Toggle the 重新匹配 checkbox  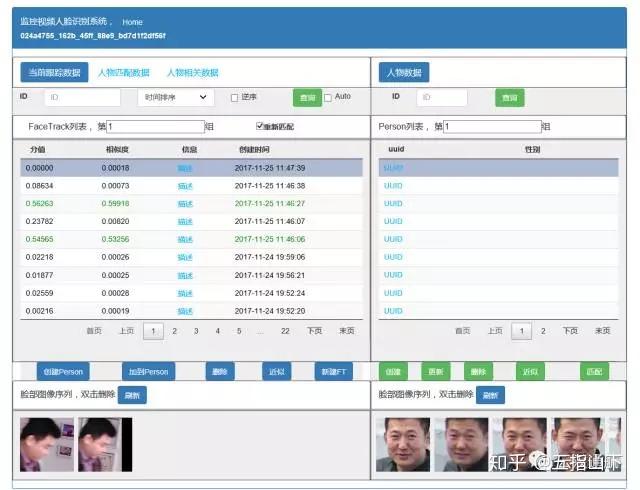pos(259,126)
